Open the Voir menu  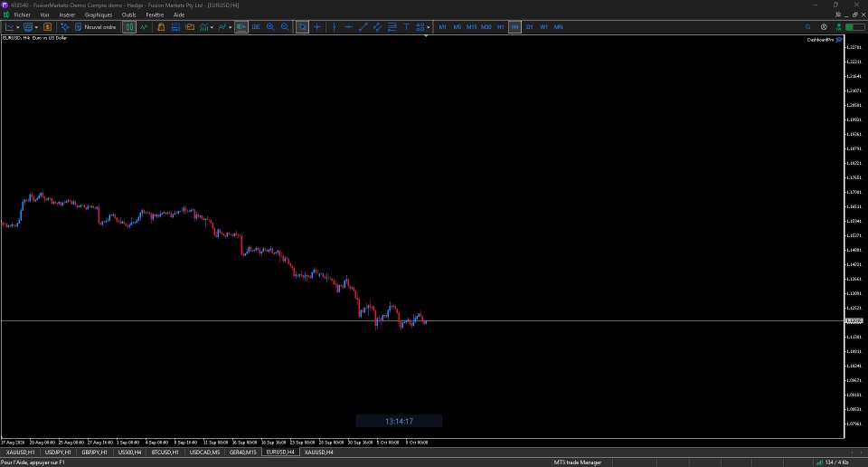tap(45, 15)
